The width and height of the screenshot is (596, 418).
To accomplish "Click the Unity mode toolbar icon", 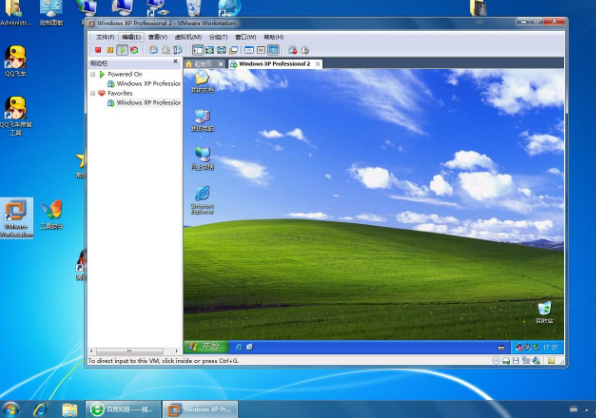I will pyautogui.click(x=233, y=50).
